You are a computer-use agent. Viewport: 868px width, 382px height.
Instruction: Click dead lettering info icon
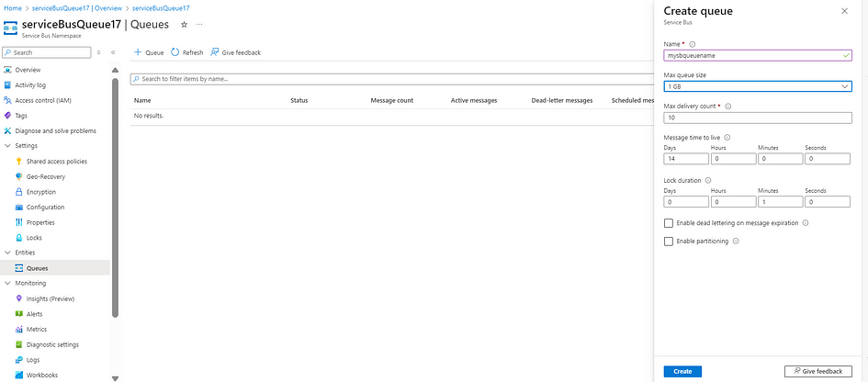[x=806, y=222]
